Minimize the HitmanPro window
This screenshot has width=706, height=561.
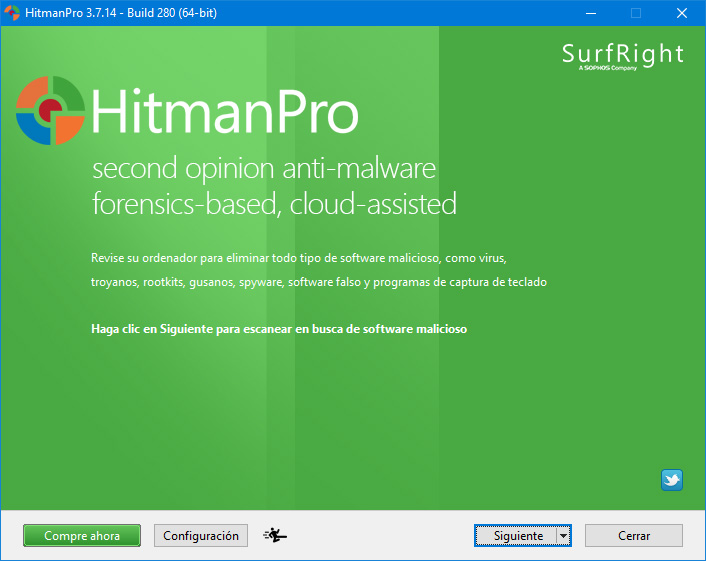(591, 13)
